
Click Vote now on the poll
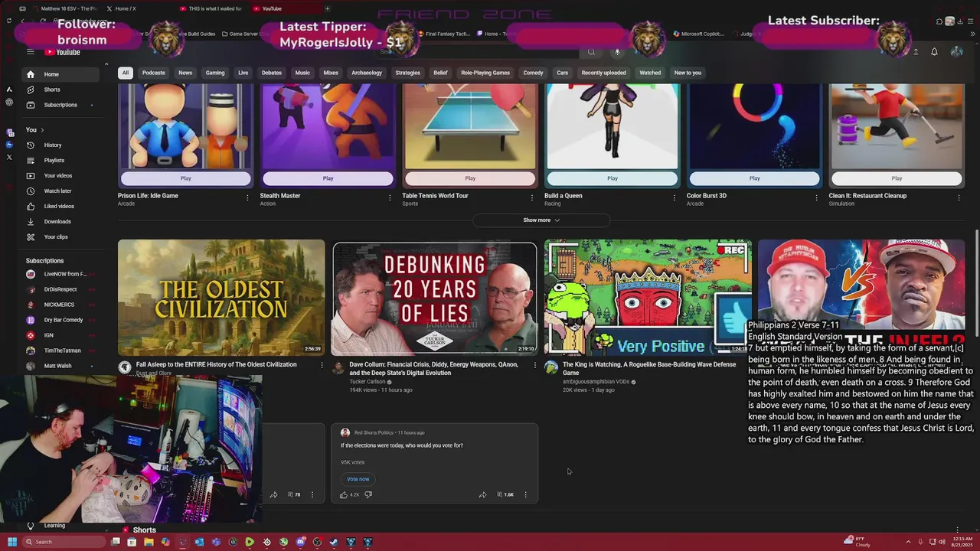(x=358, y=479)
